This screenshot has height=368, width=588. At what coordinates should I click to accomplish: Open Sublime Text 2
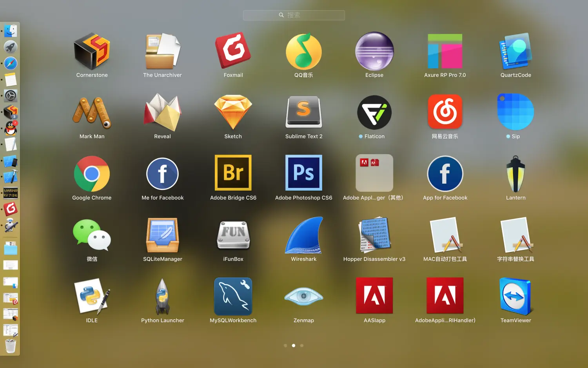coord(304,112)
